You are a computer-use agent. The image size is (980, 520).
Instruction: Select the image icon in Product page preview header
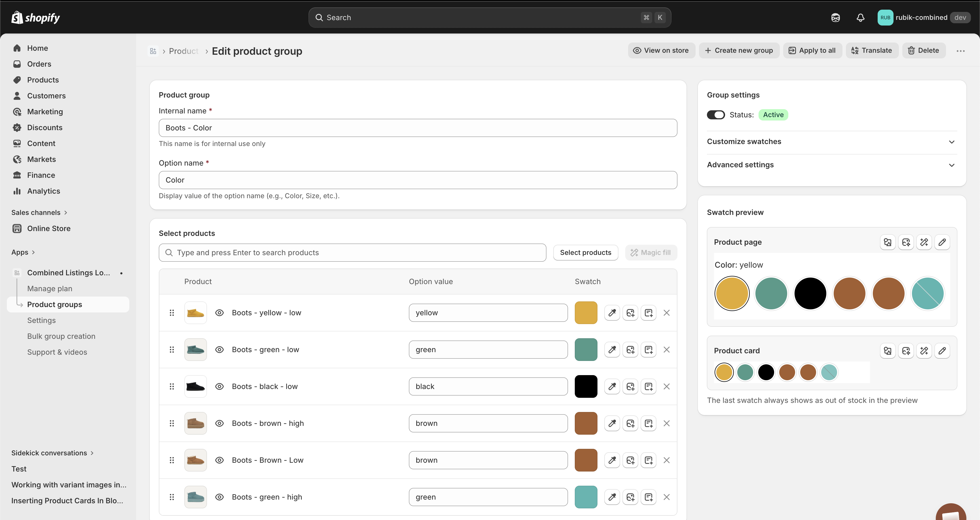coord(888,242)
